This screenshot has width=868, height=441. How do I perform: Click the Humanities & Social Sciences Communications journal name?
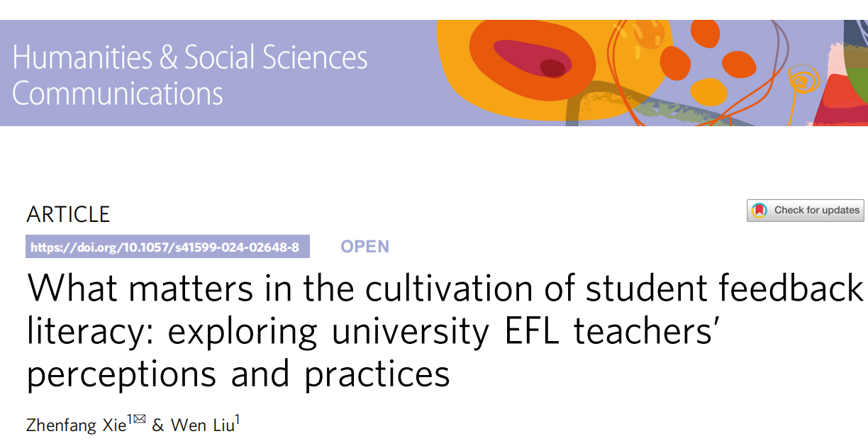coord(190,75)
